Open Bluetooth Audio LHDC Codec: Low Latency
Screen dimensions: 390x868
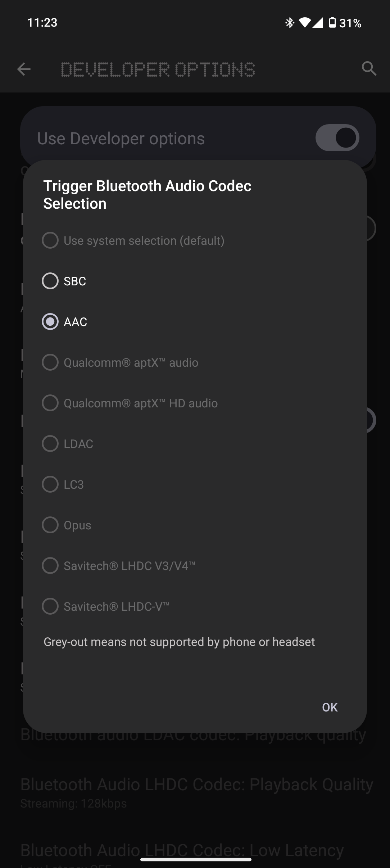coord(182,851)
